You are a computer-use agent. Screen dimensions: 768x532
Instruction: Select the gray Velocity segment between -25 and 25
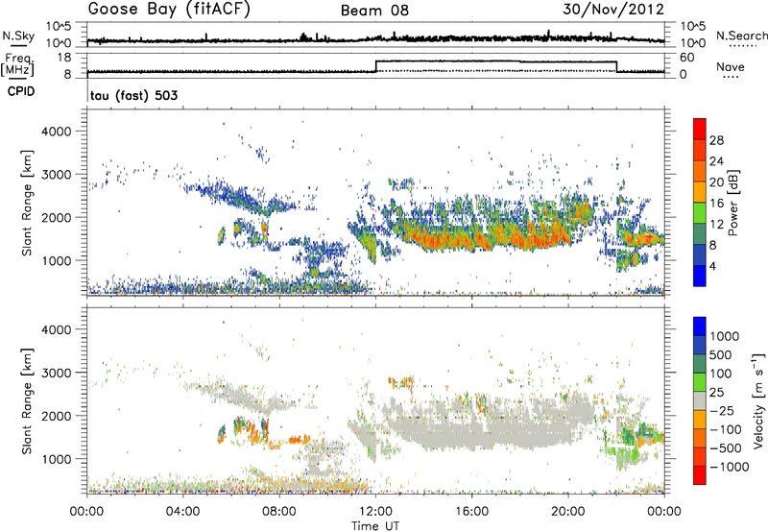click(x=700, y=401)
